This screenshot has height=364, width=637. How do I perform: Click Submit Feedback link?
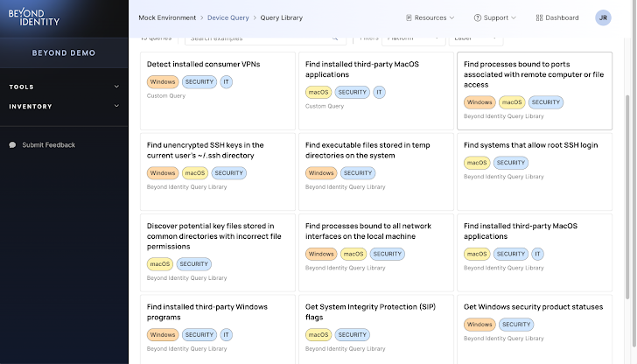(x=49, y=145)
